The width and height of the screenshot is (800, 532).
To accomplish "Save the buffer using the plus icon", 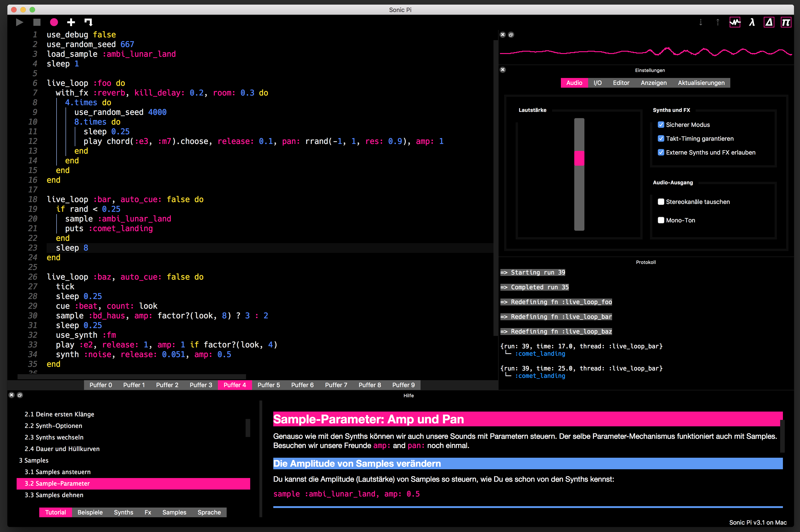I will (x=71, y=22).
